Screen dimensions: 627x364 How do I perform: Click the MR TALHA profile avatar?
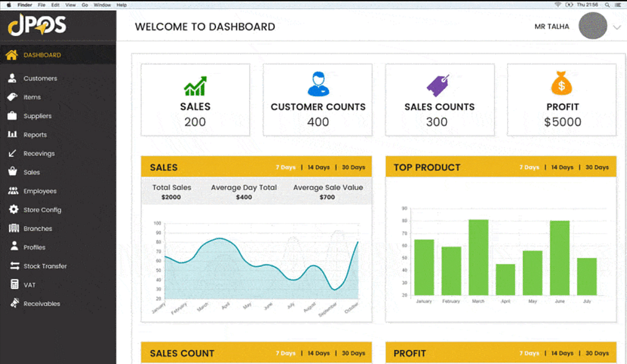tap(592, 26)
